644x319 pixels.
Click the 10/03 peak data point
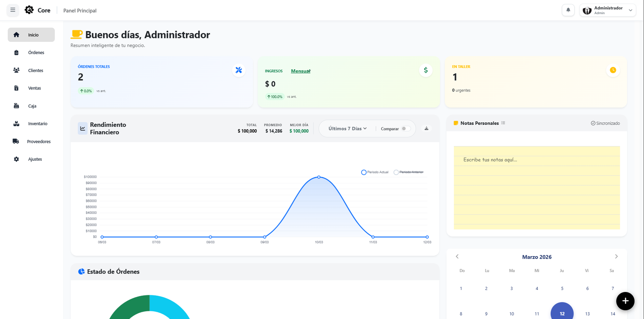(319, 177)
